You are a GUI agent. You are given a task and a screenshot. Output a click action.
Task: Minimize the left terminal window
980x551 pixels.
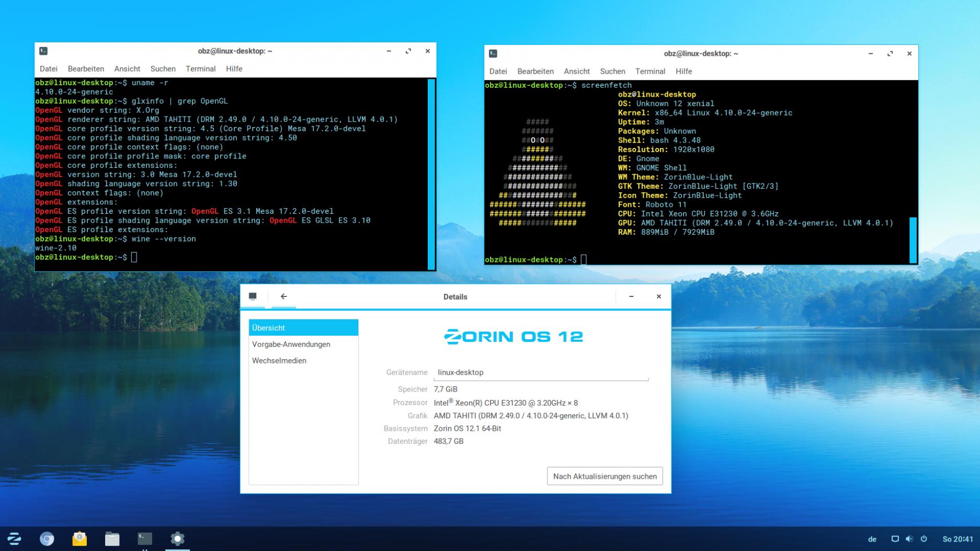tap(389, 51)
